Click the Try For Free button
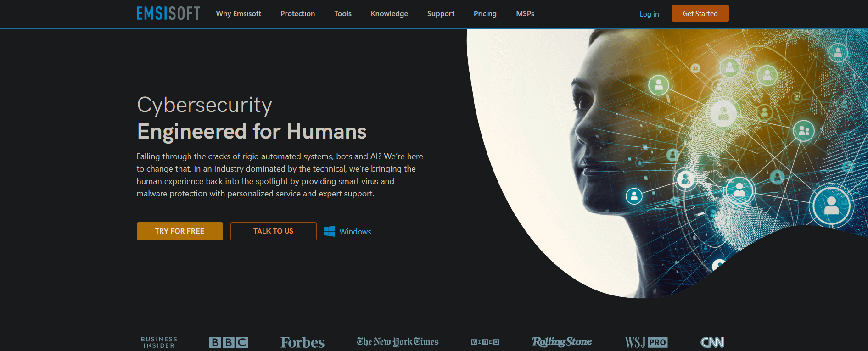Viewport: 868px width, 351px height. tap(180, 231)
